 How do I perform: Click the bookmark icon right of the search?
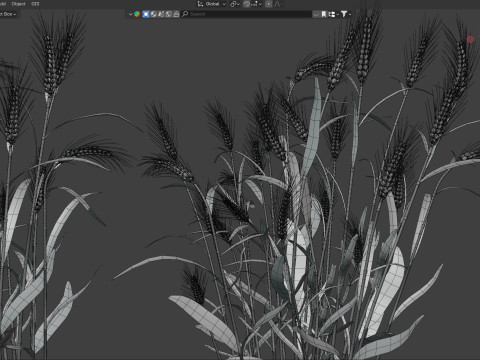[323, 14]
